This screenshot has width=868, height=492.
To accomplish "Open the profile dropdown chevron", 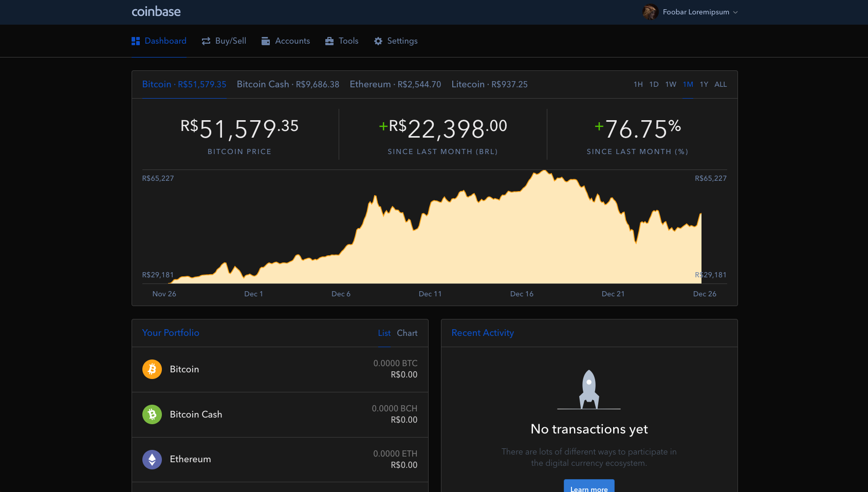I will (x=736, y=12).
